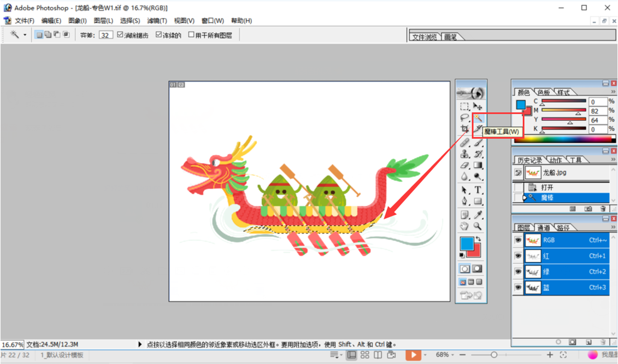The width and height of the screenshot is (618, 364).
Task: Hide the 红 channel eye icon
Action: tap(518, 256)
